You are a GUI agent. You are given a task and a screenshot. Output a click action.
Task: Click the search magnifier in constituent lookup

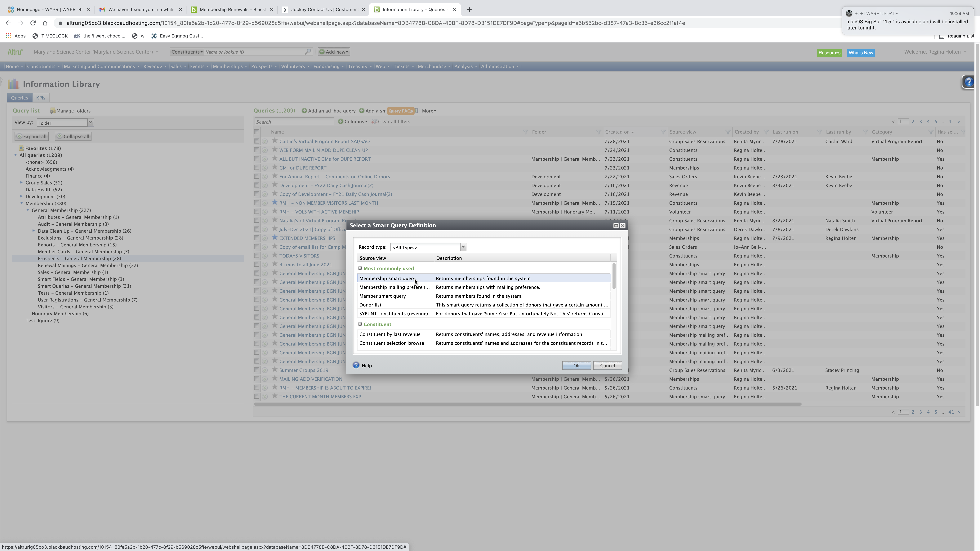click(307, 52)
